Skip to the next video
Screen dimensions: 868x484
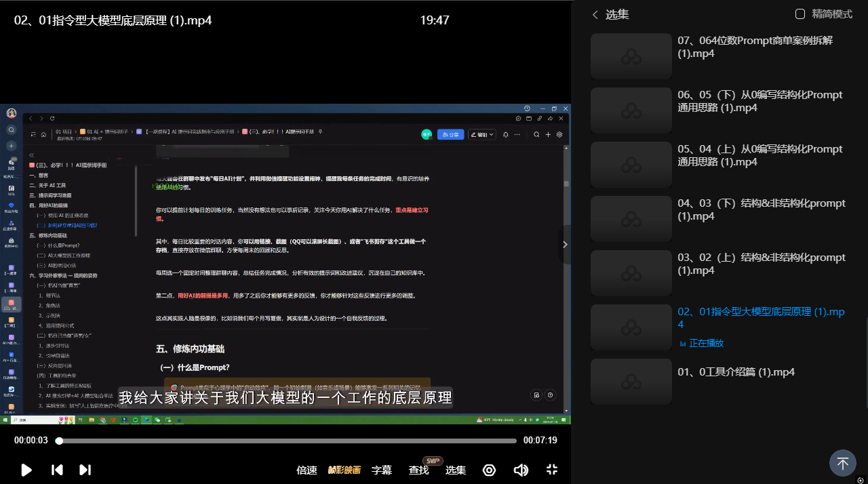tap(85, 470)
